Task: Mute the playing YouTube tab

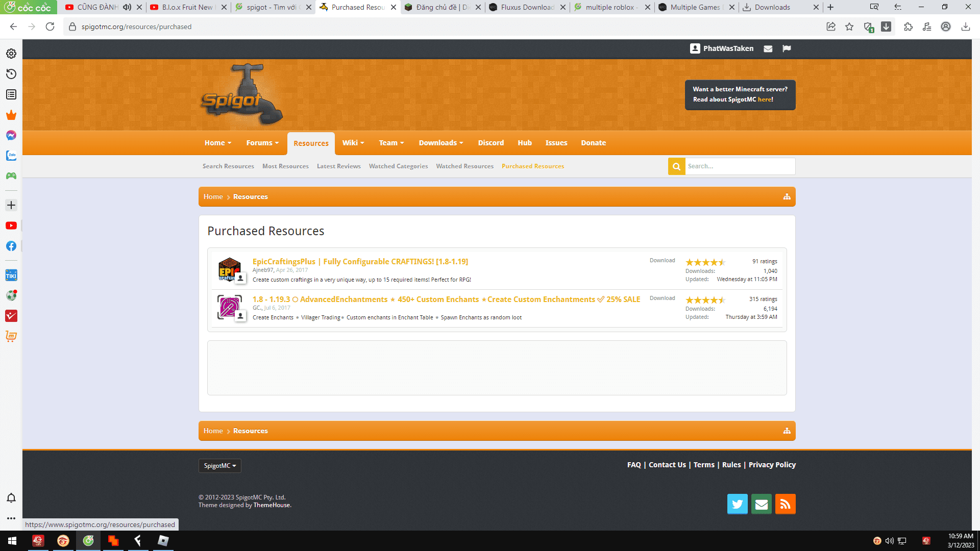Action: click(x=127, y=7)
